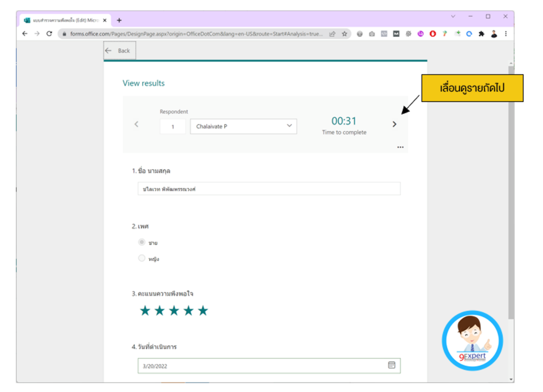Select the ชาย radio button
Screen dimensions: 543x392
[x=142, y=242]
